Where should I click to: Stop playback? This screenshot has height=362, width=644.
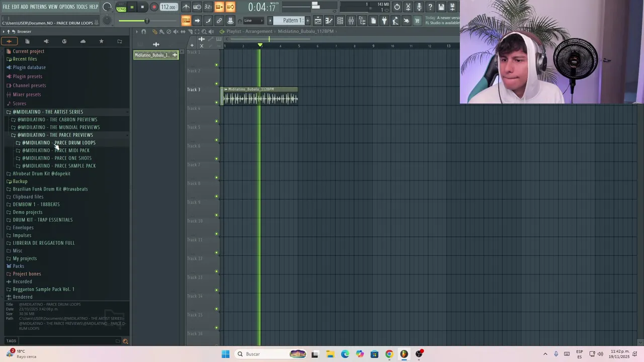(142, 7)
